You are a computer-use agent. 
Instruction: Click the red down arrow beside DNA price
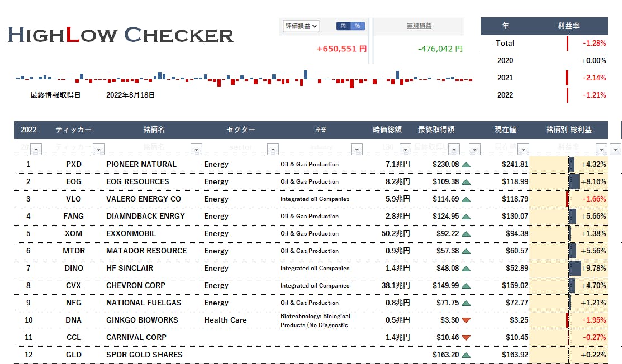(x=466, y=320)
